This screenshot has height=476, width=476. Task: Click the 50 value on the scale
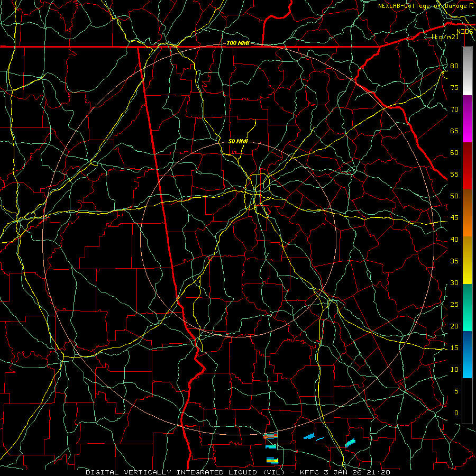pyautogui.click(x=454, y=196)
